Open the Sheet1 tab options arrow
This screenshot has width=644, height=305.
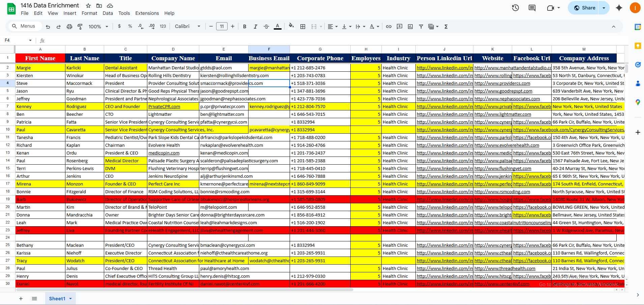pos(70,299)
